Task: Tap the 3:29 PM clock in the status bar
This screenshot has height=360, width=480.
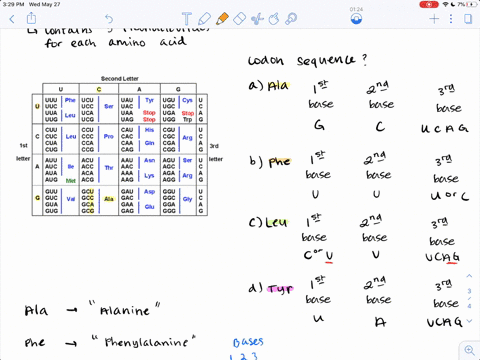Action: pyautogui.click(x=13, y=4)
